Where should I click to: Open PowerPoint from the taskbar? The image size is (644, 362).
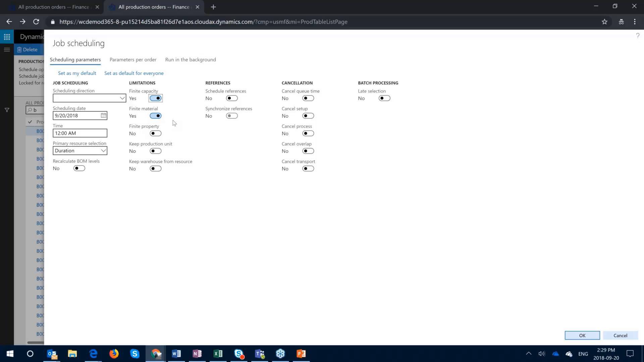pos(301,354)
